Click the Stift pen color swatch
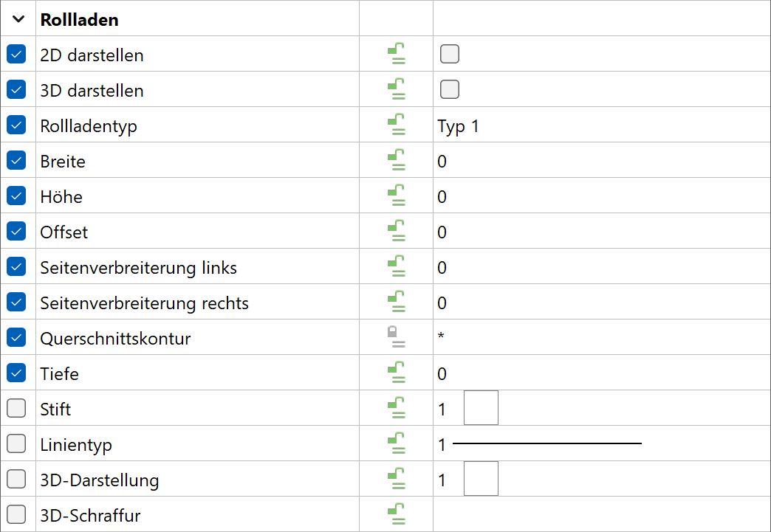 point(481,408)
